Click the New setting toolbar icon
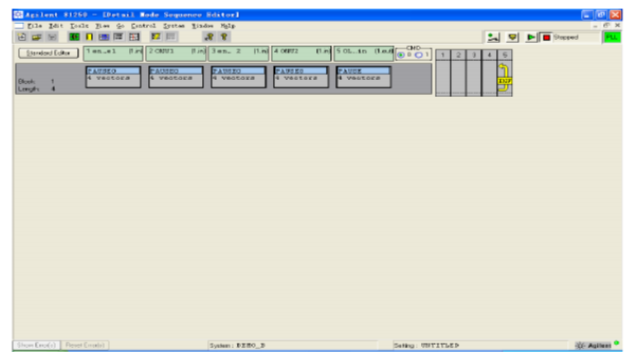634x360 pixels. tap(22, 37)
